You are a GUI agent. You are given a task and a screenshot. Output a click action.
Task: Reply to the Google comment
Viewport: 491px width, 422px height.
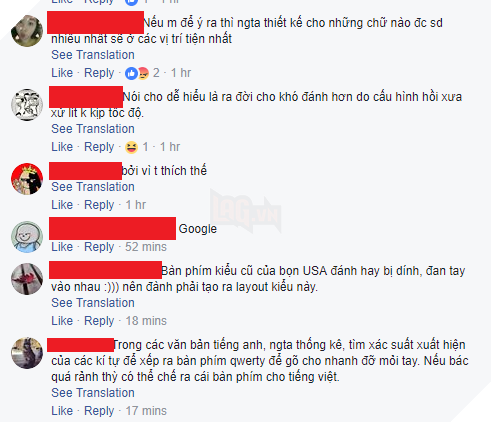click(x=99, y=247)
